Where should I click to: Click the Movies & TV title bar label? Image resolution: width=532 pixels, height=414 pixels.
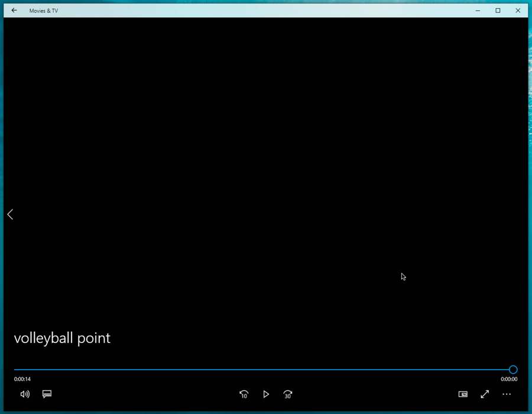click(x=44, y=10)
